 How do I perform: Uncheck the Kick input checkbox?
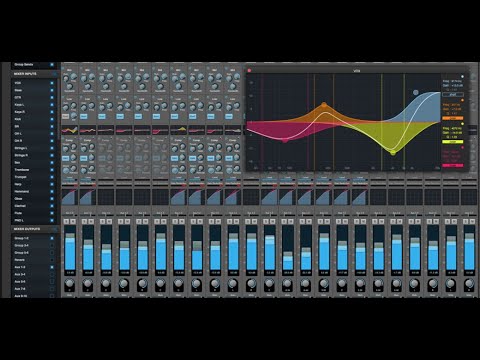coord(52,119)
